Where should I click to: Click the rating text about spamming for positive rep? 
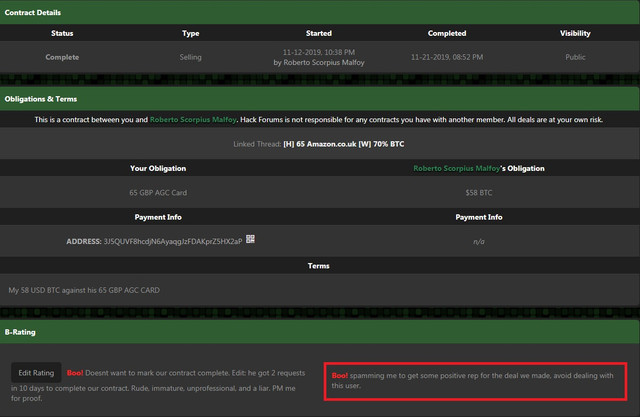(x=472, y=380)
